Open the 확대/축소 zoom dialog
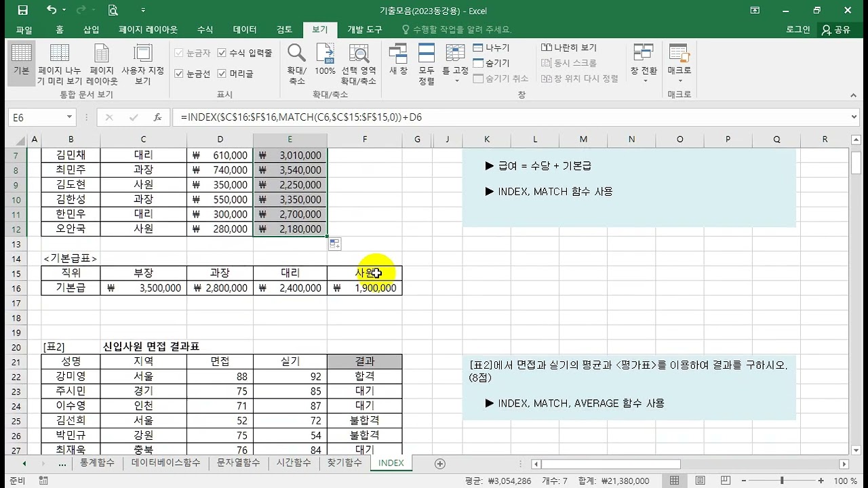Screen dimensions: 868x488 tap(296, 64)
